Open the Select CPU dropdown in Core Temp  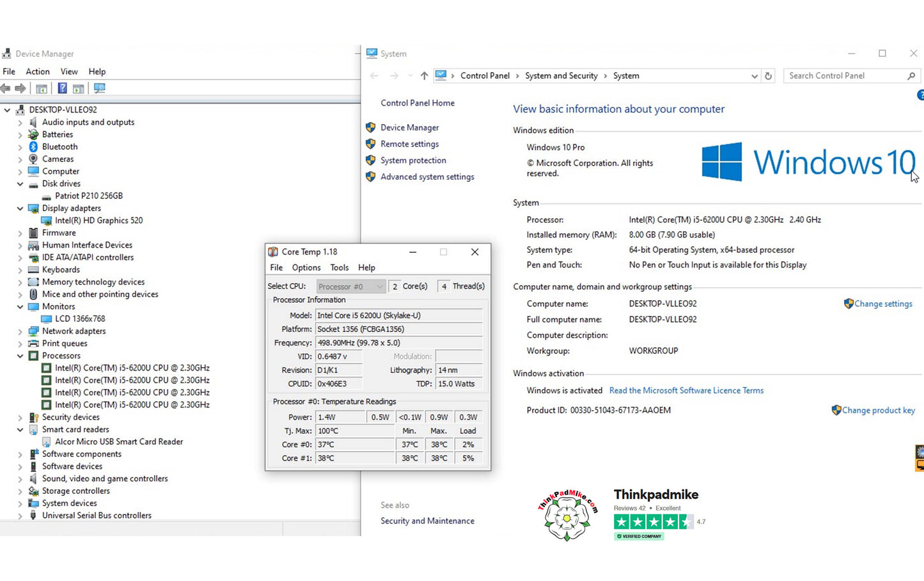[351, 286]
